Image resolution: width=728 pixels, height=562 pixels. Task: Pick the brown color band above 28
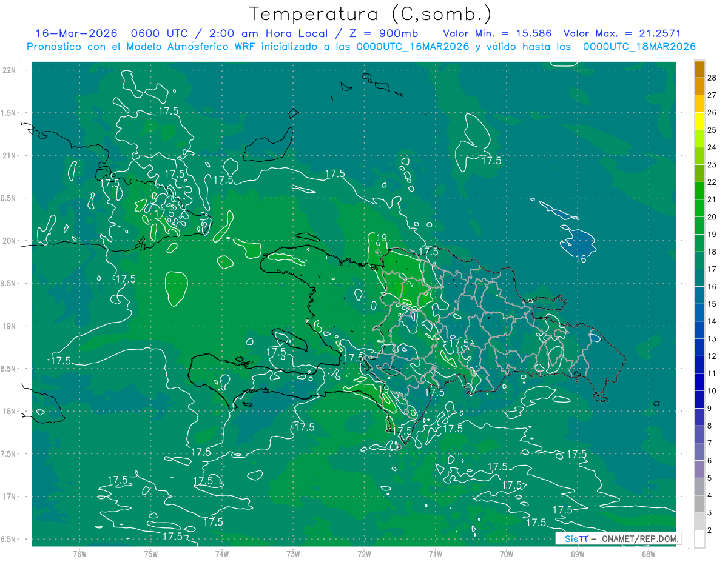[700, 69]
